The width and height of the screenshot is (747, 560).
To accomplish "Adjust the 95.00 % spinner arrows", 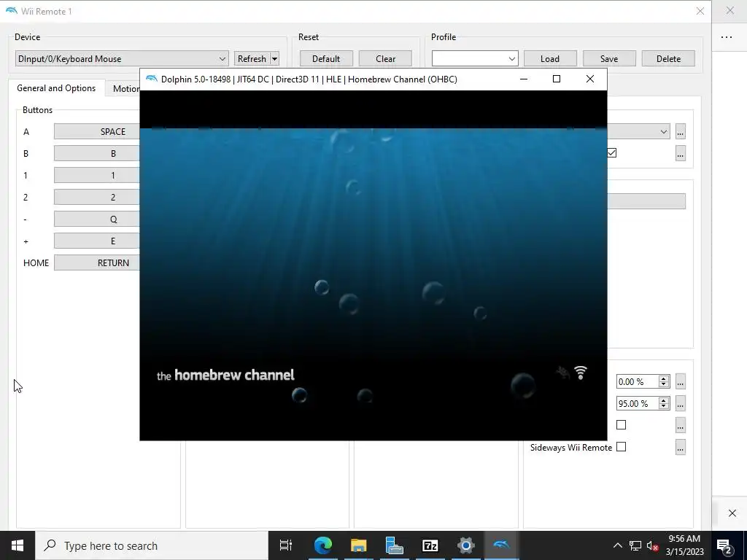I will coord(664,403).
